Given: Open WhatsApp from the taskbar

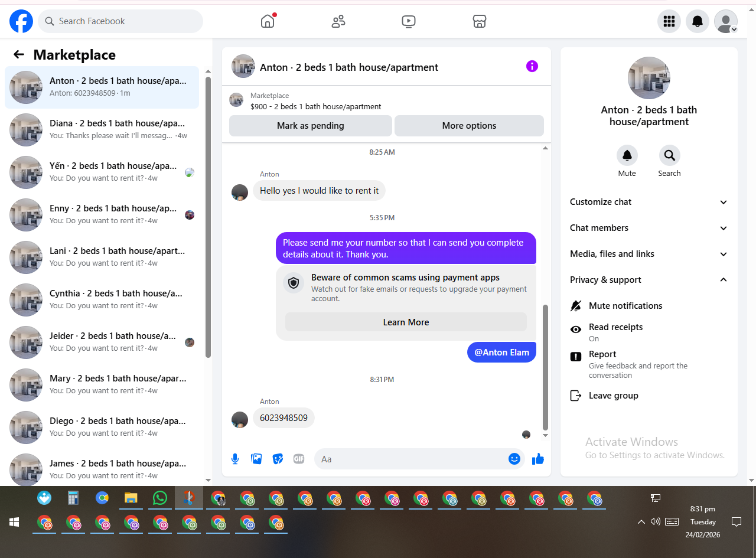Looking at the screenshot, I should (x=160, y=498).
